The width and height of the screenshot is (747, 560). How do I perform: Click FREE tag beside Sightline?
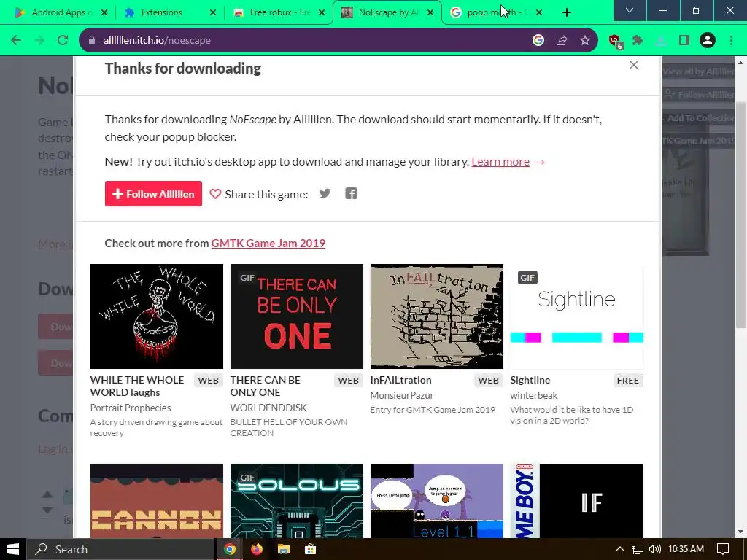(x=628, y=381)
